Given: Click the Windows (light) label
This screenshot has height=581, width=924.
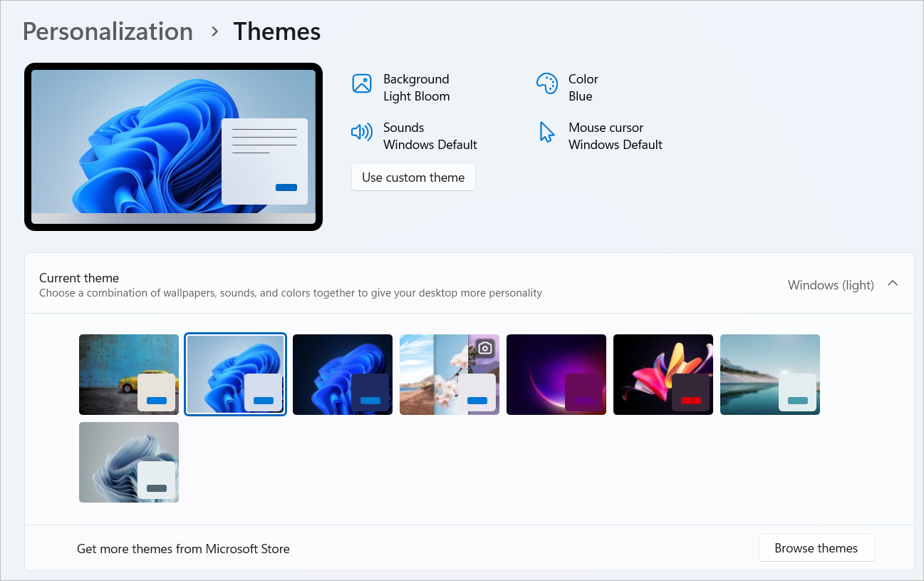Looking at the screenshot, I should point(831,284).
